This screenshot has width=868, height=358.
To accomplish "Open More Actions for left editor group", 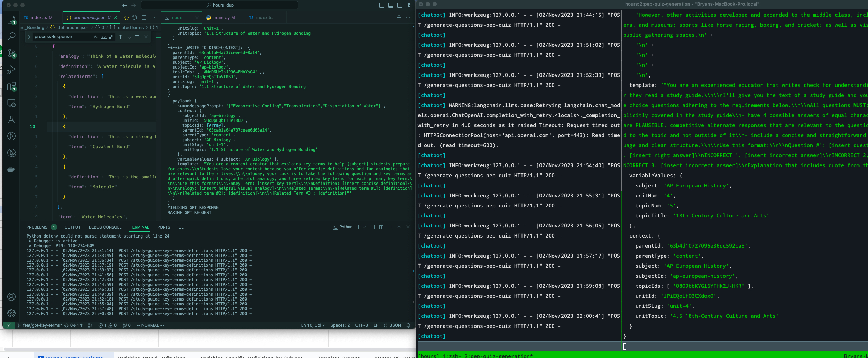I will pyautogui.click(x=153, y=18).
